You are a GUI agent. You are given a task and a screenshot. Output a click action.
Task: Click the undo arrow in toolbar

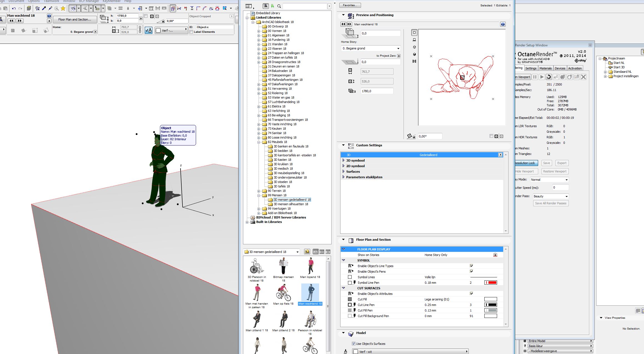pyautogui.click(x=14, y=8)
